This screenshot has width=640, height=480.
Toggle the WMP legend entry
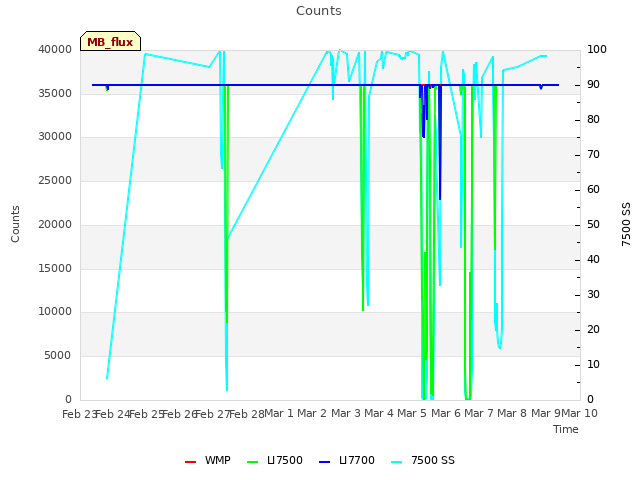point(208,460)
